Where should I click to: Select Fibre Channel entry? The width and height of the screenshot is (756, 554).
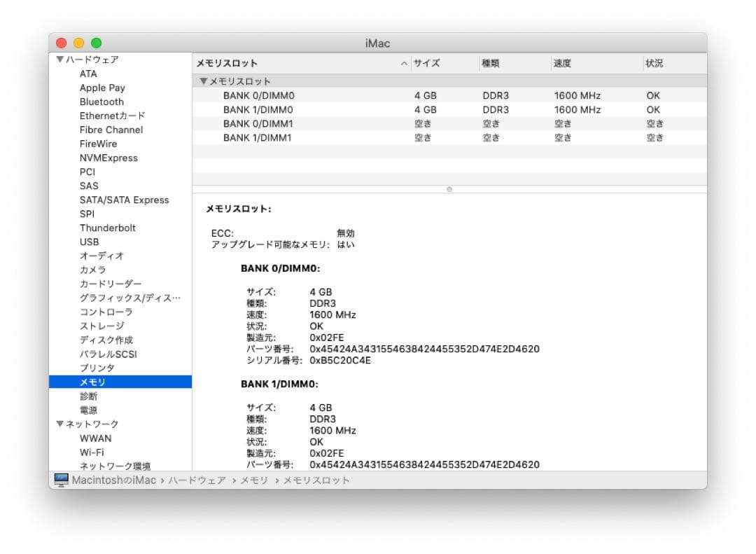coord(111,130)
